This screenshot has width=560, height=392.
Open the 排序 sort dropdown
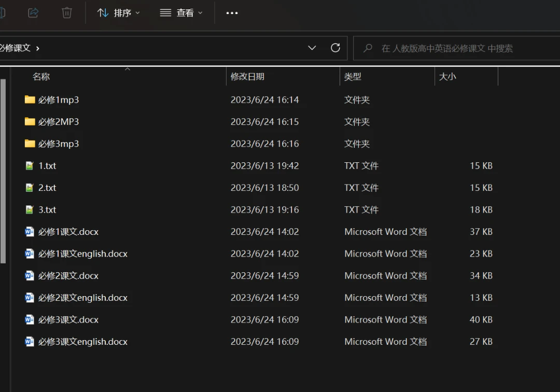point(119,13)
